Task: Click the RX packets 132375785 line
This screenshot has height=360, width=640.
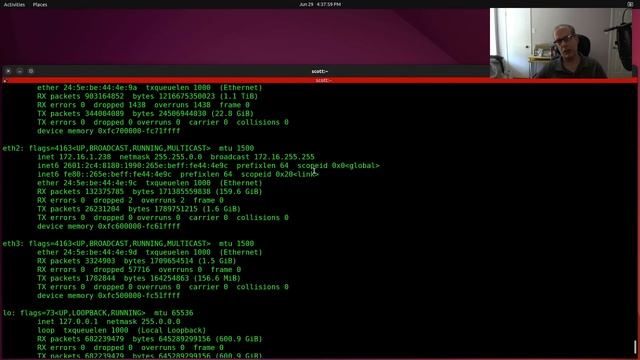Action: click(x=150, y=191)
